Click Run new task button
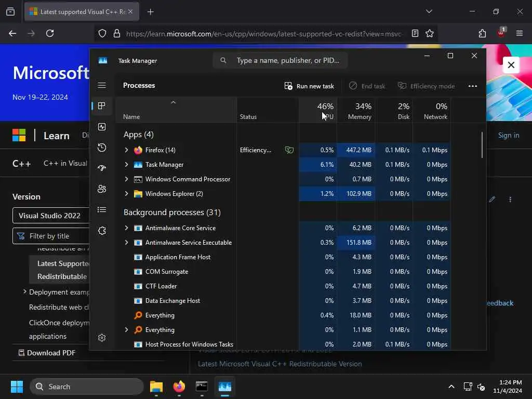 tap(309, 86)
